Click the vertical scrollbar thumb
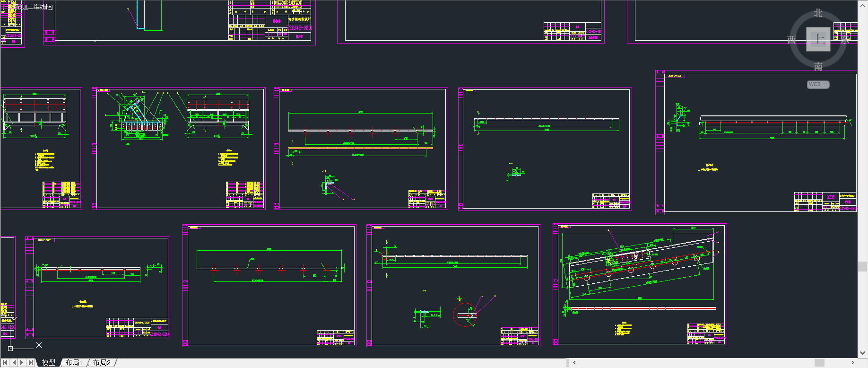The image size is (868, 368). 863,266
